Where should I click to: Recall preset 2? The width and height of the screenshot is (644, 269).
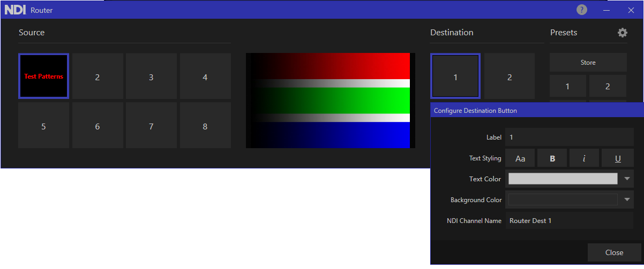[x=608, y=86]
